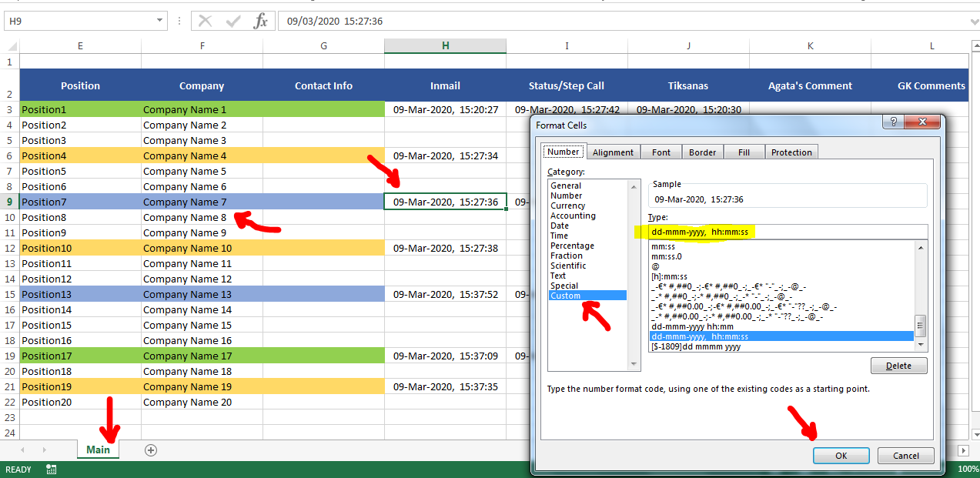Select Custom category
The image size is (980, 478).
(587, 296)
